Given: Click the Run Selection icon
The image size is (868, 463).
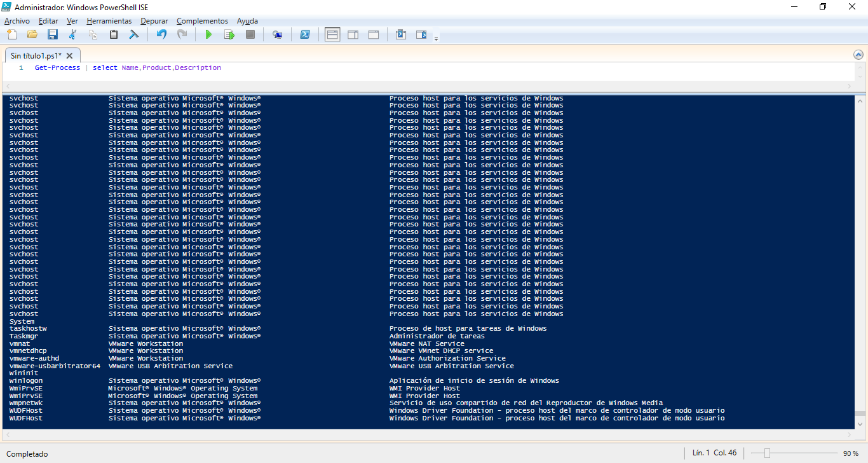Looking at the screenshot, I should point(229,34).
